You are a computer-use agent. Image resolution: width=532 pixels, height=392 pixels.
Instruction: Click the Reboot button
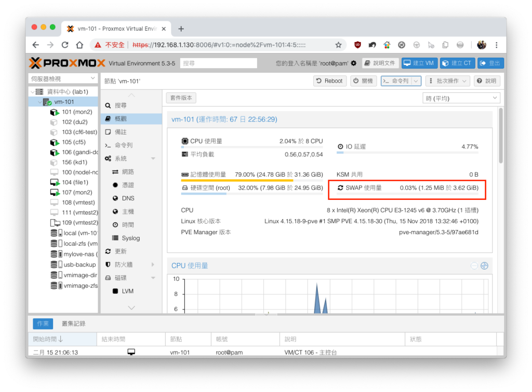click(329, 80)
